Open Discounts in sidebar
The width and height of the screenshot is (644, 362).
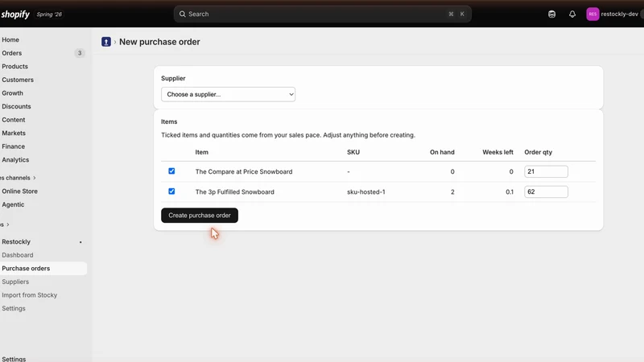[x=16, y=106]
